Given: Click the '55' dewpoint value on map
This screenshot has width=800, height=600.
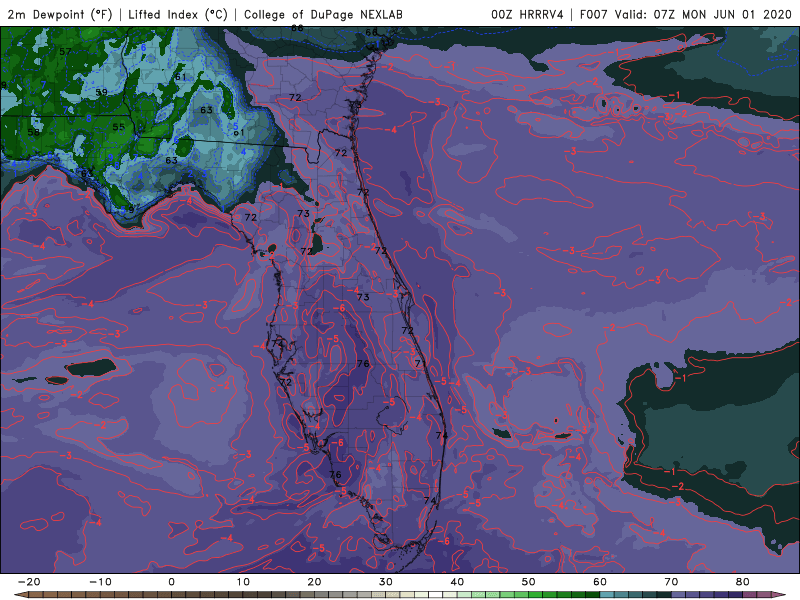Looking at the screenshot, I should coord(118,127).
